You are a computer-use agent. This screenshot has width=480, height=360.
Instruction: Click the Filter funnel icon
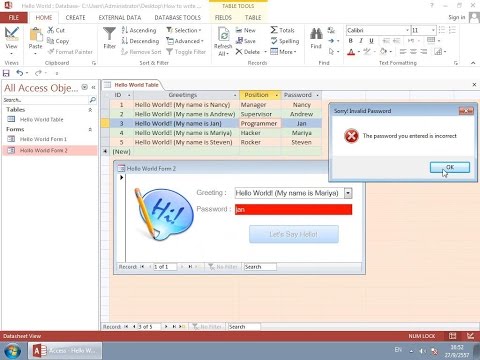pos(109,34)
